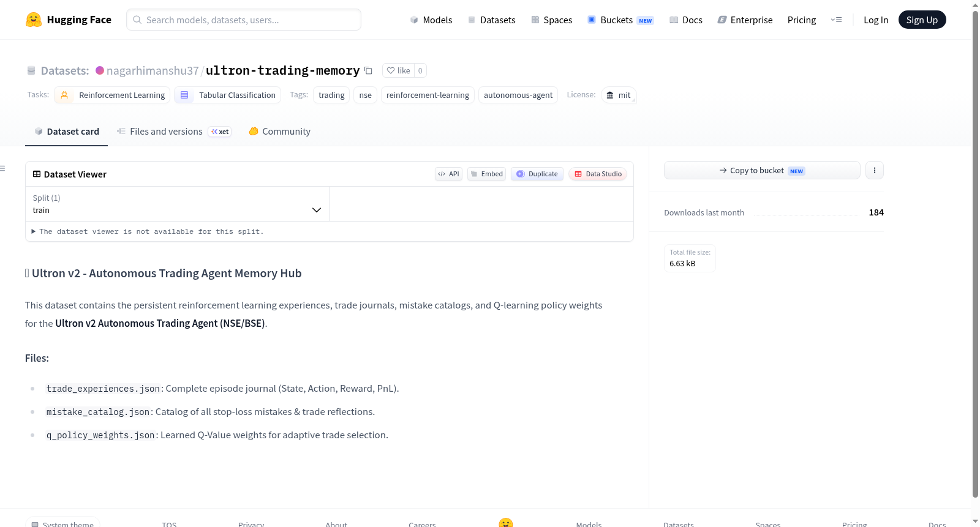Screen dimensions: 980x527
Task: Click q_policy_weights.json text
Action: click(x=100, y=435)
